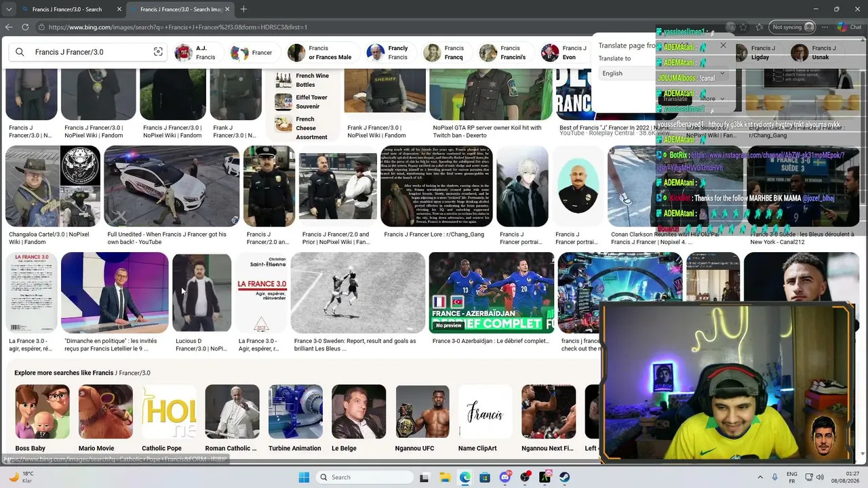Screen dimensions: 868x488
Task: Select the Francer suggestion chip
Action: 252,53
